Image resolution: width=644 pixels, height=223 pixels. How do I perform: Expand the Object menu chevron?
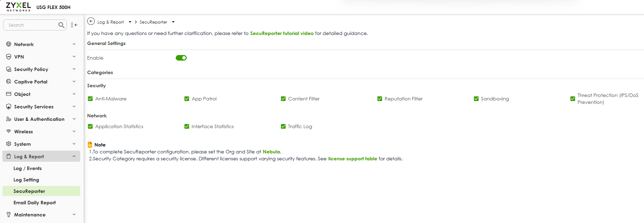coord(74,94)
